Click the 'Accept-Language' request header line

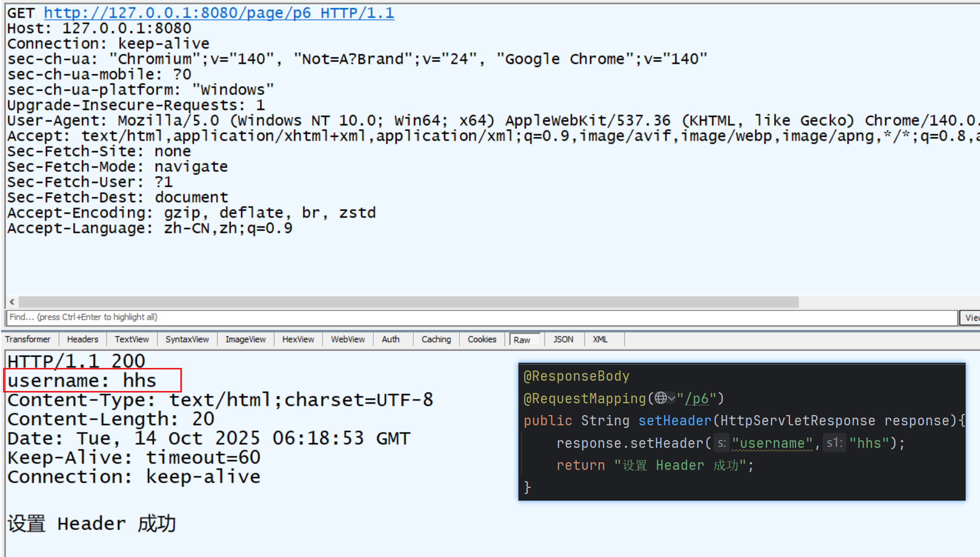(x=150, y=228)
